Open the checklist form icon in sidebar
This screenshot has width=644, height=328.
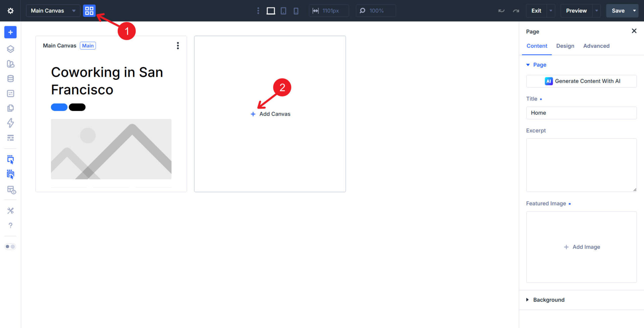[x=10, y=93]
